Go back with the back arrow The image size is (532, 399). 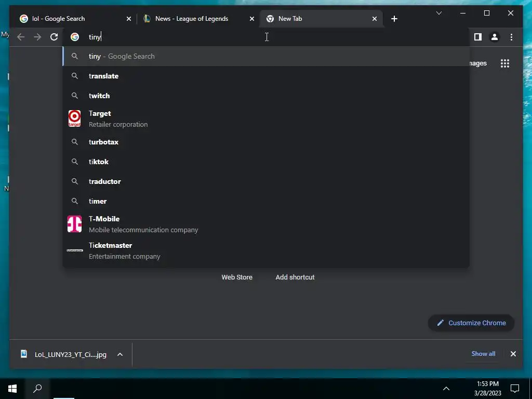click(21, 37)
